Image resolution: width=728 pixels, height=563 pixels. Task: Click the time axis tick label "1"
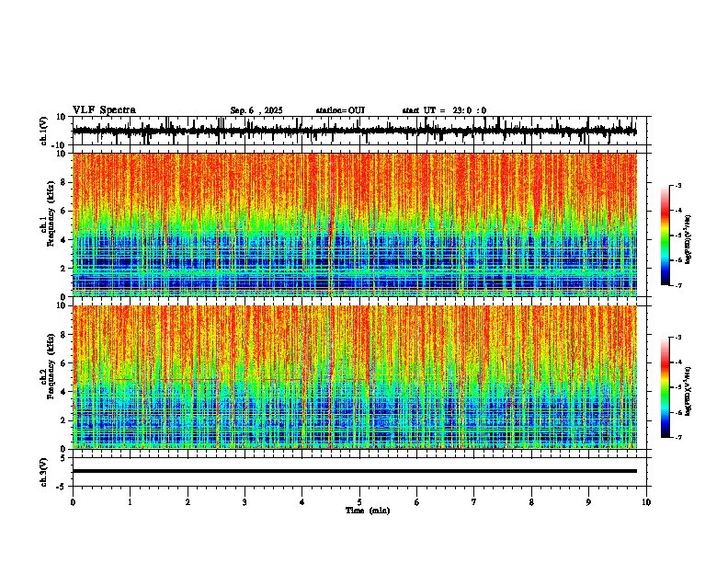point(130,502)
